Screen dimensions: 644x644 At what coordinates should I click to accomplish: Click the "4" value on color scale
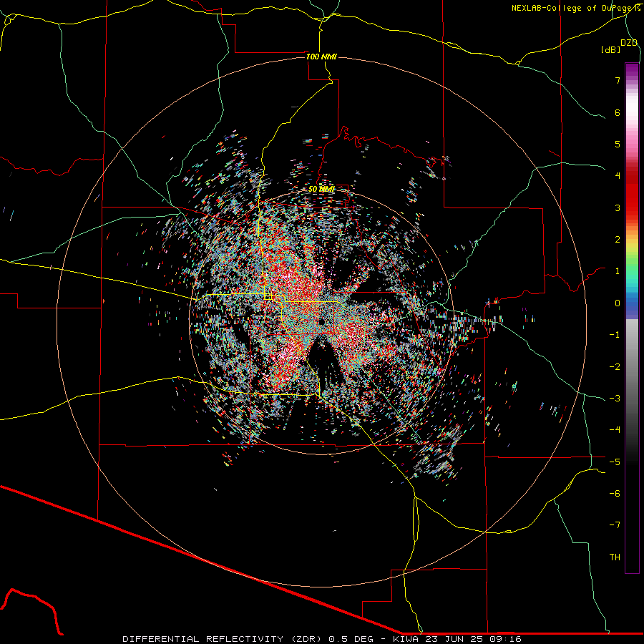coord(618,176)
